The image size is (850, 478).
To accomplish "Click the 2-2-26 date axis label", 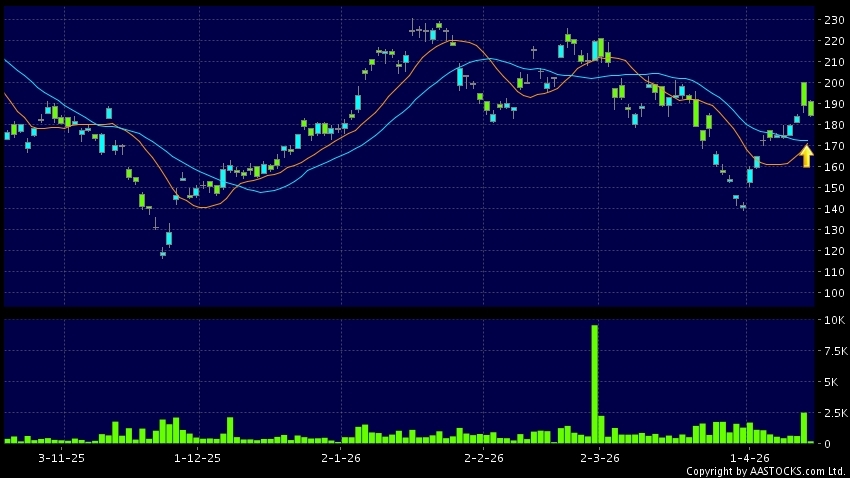I will tap(484, 457).
